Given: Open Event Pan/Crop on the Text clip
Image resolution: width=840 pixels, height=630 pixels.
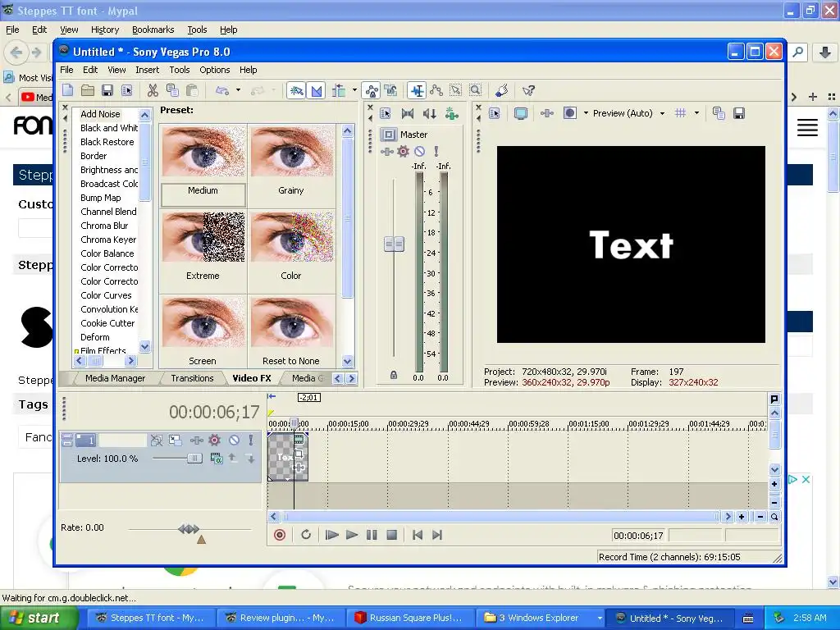Looking at the screenshot, I should point(299,454).
